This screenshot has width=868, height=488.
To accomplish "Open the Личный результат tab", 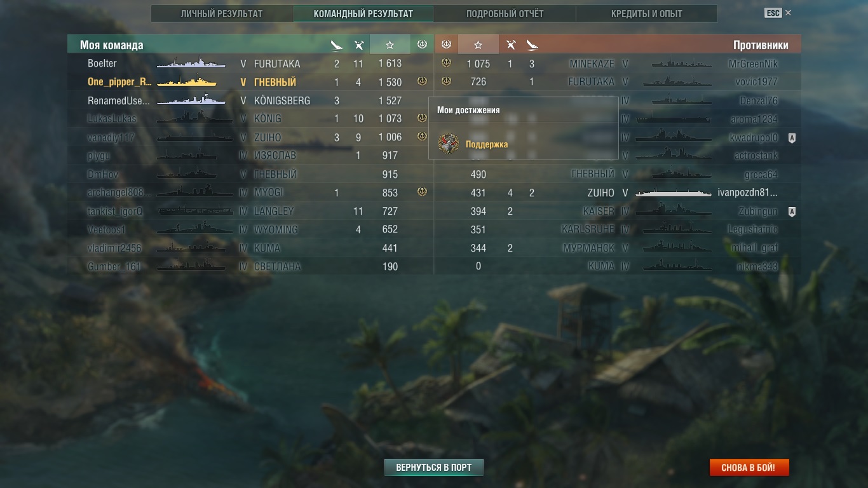I will 222,13.
